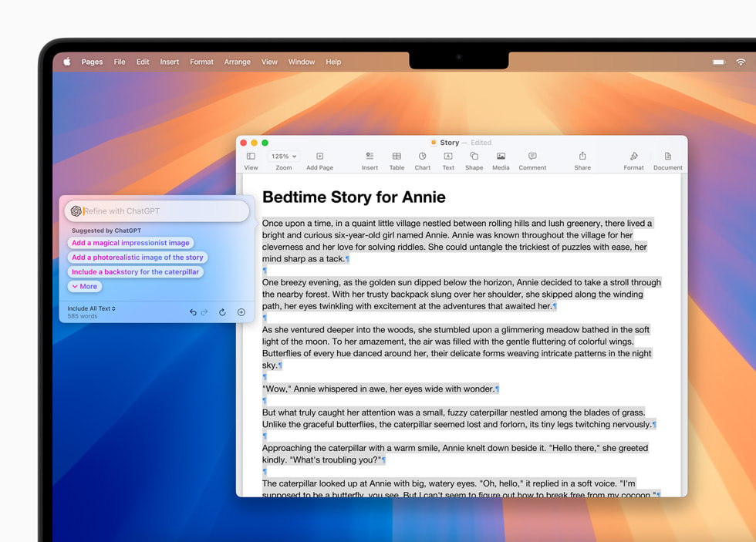Expand the More suggestions list
This screenshot has height=542, width=756.
click(84, 286)
